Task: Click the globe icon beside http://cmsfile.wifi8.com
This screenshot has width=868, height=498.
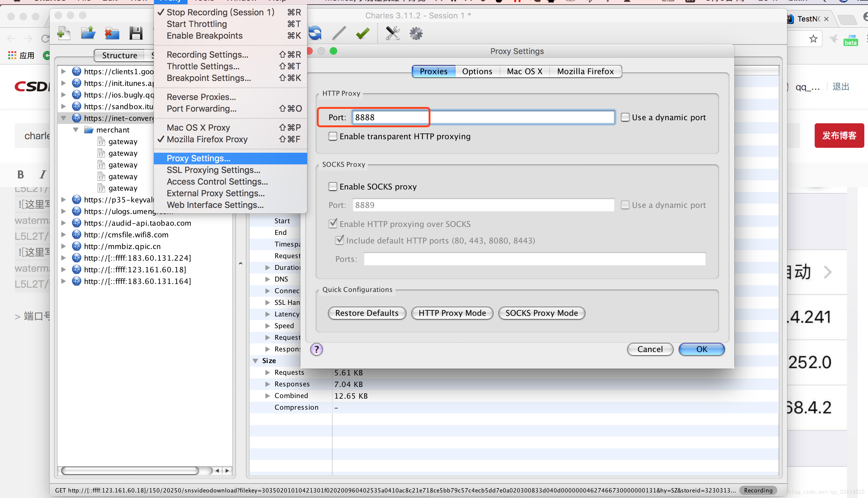Action: [x=77, y=235]
